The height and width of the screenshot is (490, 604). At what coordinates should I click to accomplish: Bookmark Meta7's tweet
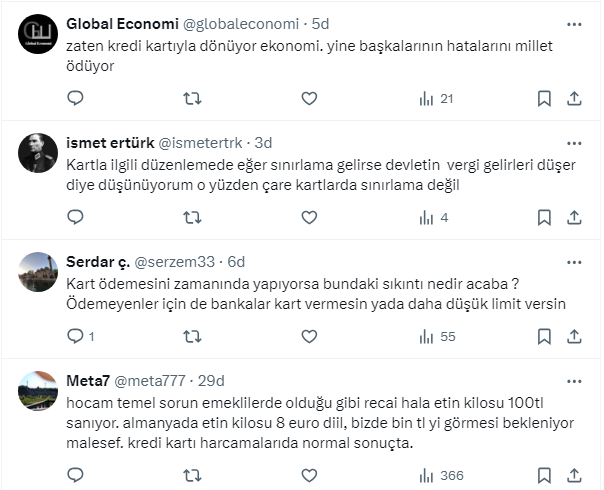[544, 475]
